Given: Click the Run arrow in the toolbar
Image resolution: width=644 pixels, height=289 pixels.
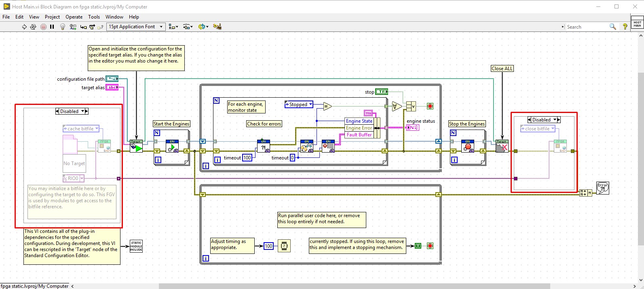Looking at the screenshot, I should click(x=24, y=27).
